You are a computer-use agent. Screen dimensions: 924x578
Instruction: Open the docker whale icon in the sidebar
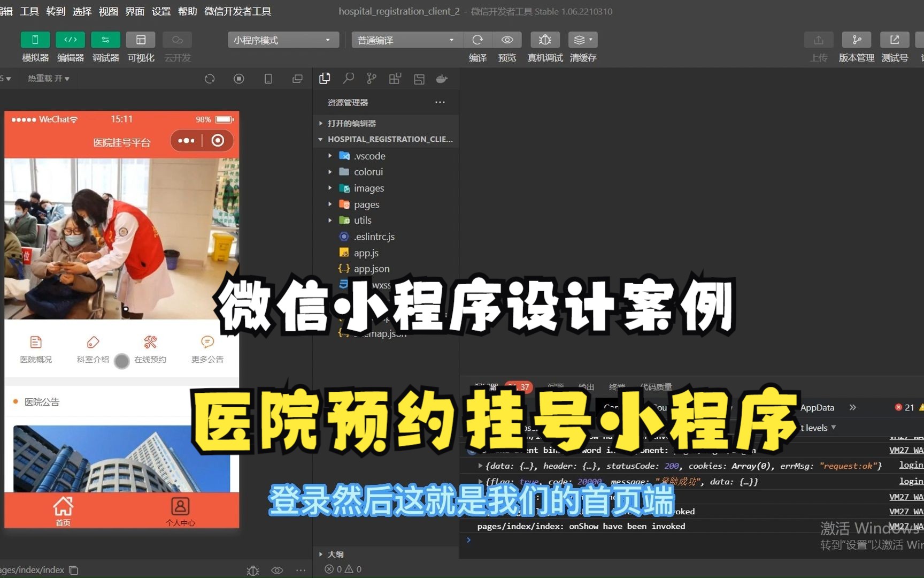pos(442,79)
